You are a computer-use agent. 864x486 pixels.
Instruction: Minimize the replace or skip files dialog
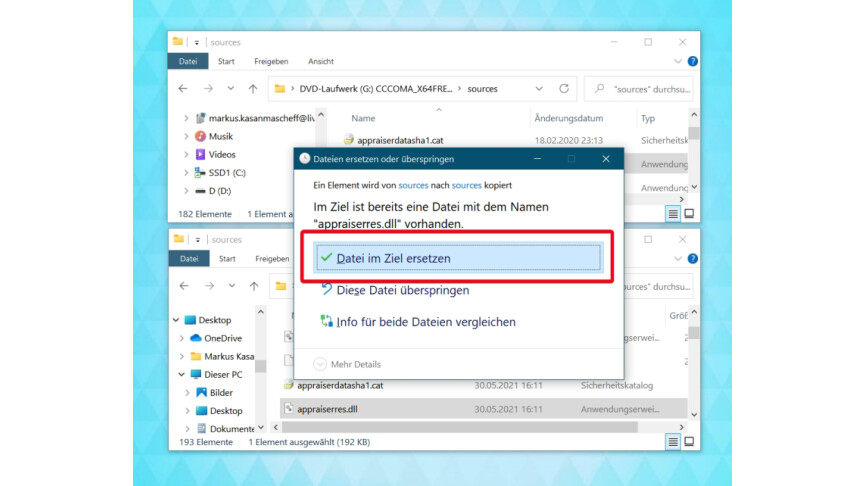pyautogui.click(x=537, y=159)
